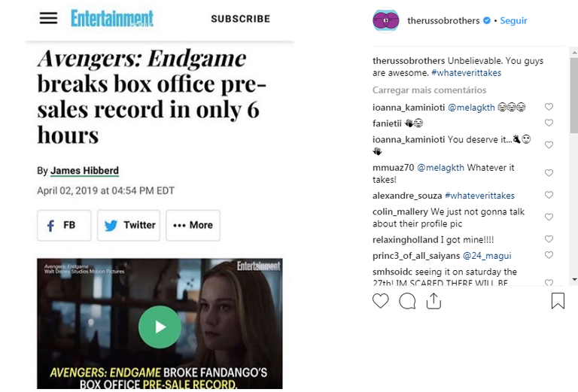The image size is (578, 392).
Task: Play the Avengers Endgame video
Action: [x=160, y=327]
